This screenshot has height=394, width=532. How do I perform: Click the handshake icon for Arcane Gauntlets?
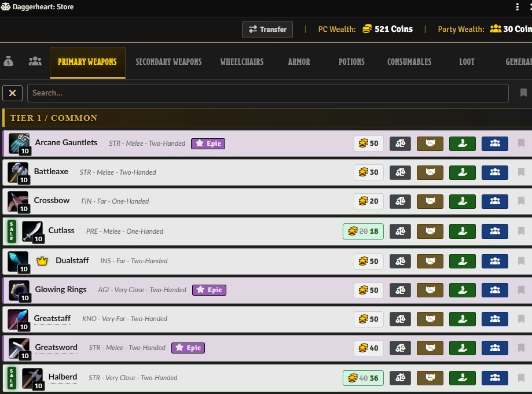(x=430, y=143)
